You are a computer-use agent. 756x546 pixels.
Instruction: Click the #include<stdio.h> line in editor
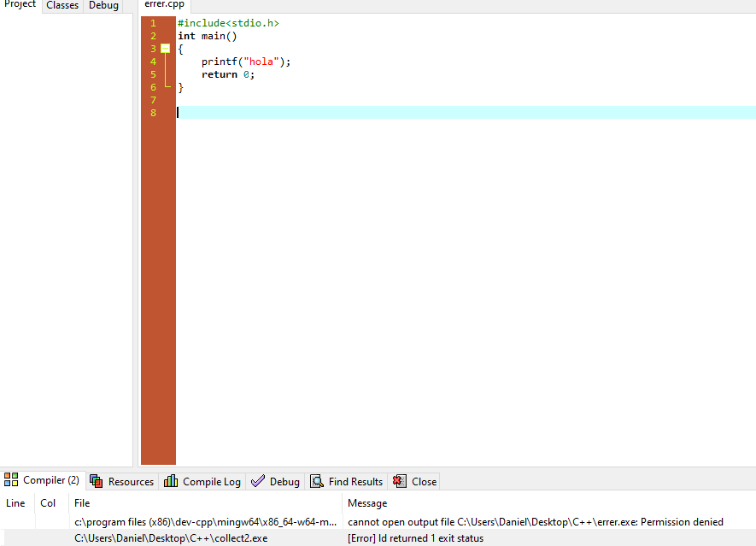pos(228,23)
